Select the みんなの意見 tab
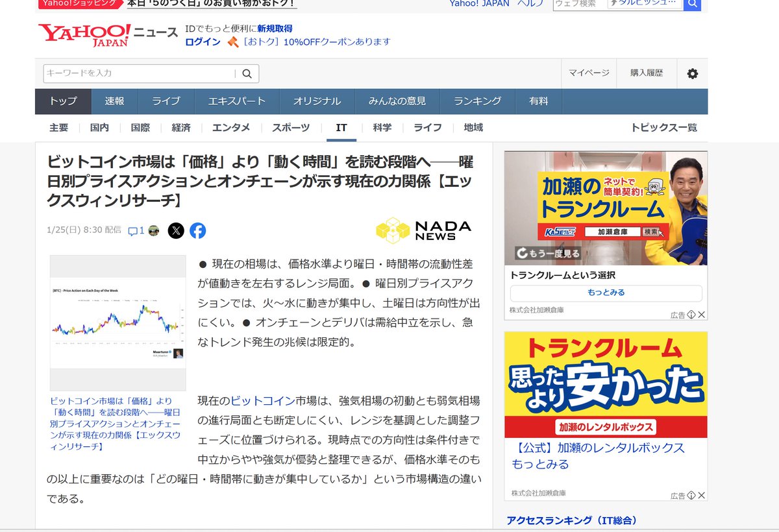779x532 pixels. pos(397,101)
